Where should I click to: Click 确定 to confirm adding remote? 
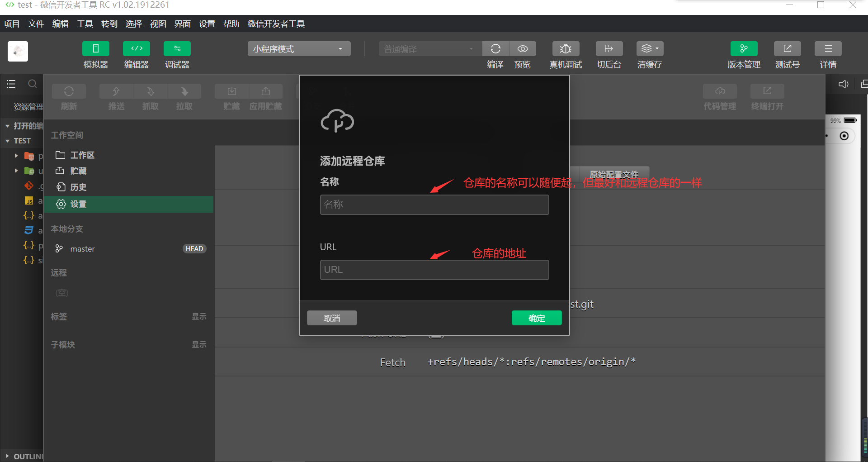[537, 318]
